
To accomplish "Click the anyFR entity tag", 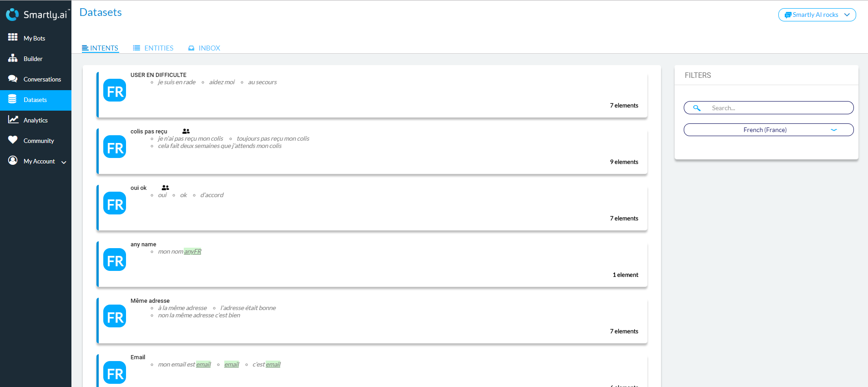I will coord(192,251).
